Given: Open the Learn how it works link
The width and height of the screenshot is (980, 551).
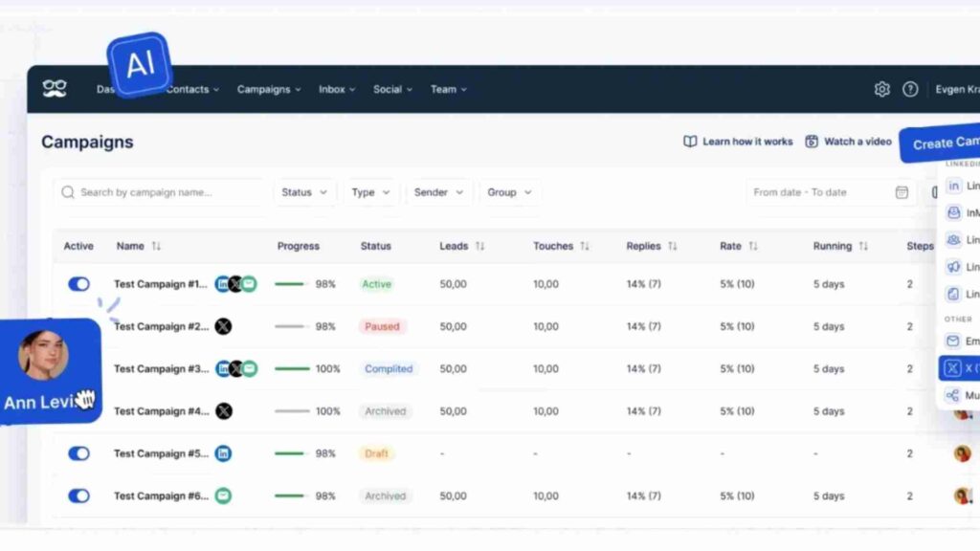Looking at the screenshot, I should [x=738, y=142].
